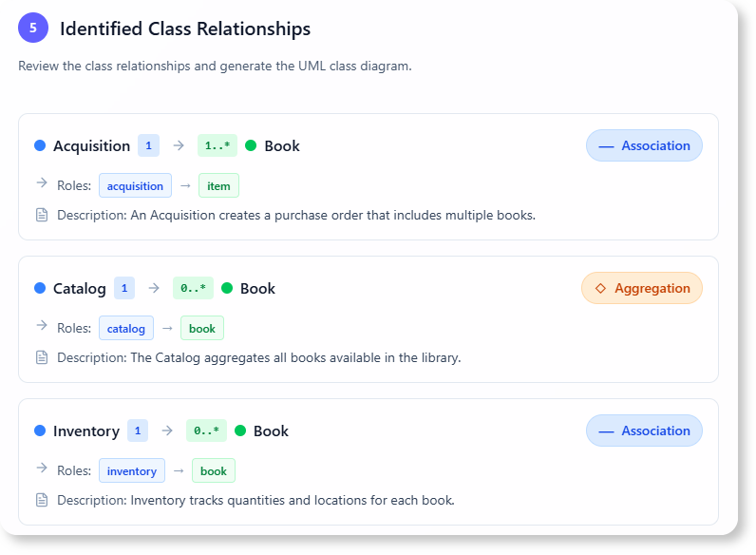Select the 'acquisition' role tag
756x555 pixels.
[135, 185]
